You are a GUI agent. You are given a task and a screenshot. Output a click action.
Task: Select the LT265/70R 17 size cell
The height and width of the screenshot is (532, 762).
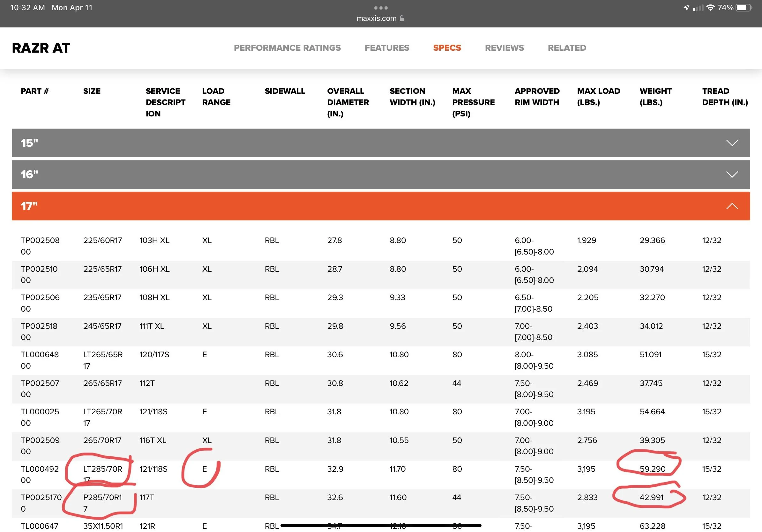click(102, 417)
